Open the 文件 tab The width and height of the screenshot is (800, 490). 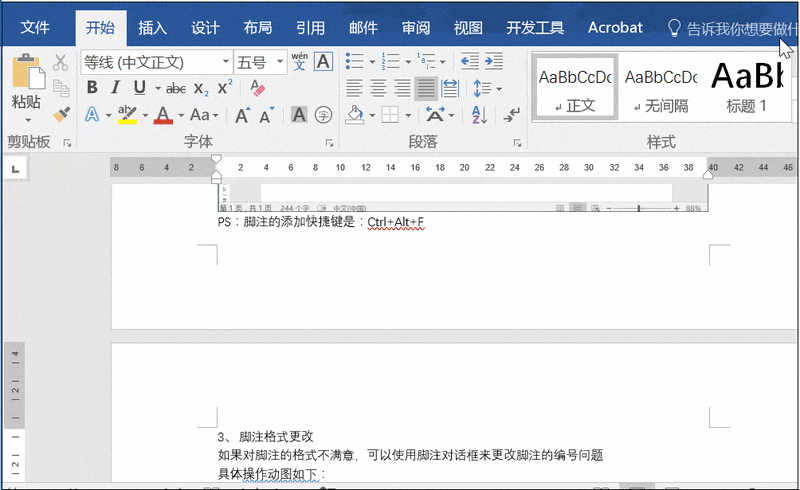(35, 28)
